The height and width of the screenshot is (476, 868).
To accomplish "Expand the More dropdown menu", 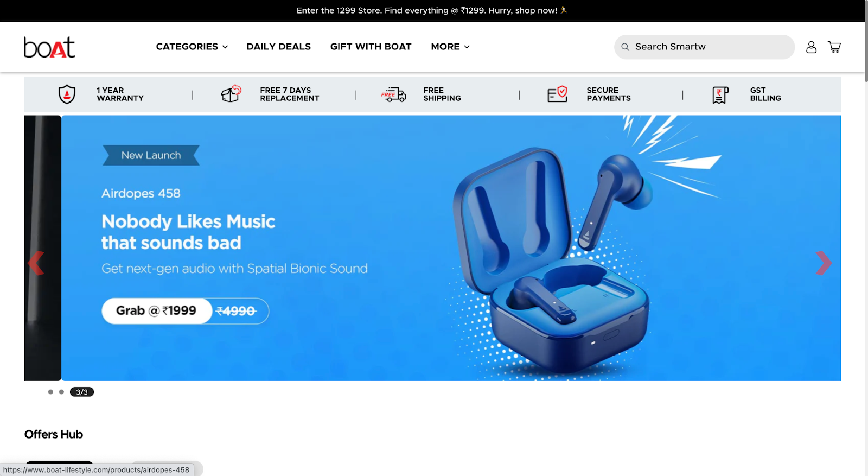I will tap(450, 47).
